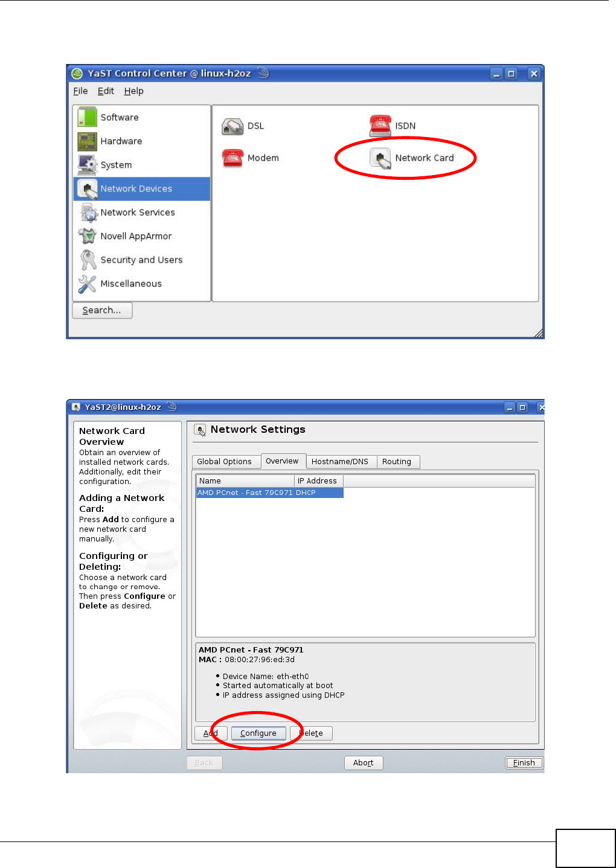Select the Hardware category icon
The width and height of the screenshot is (616, 868).
coord(87,141)
